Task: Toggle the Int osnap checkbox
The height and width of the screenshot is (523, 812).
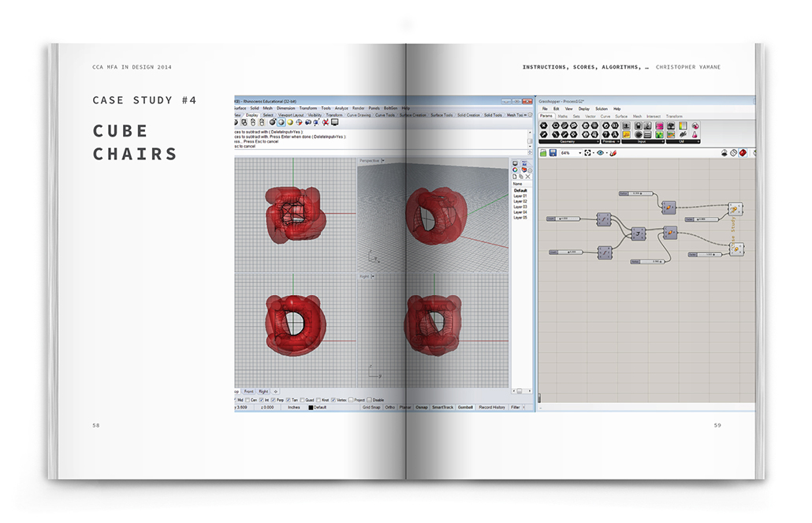Action: (262, 400)
